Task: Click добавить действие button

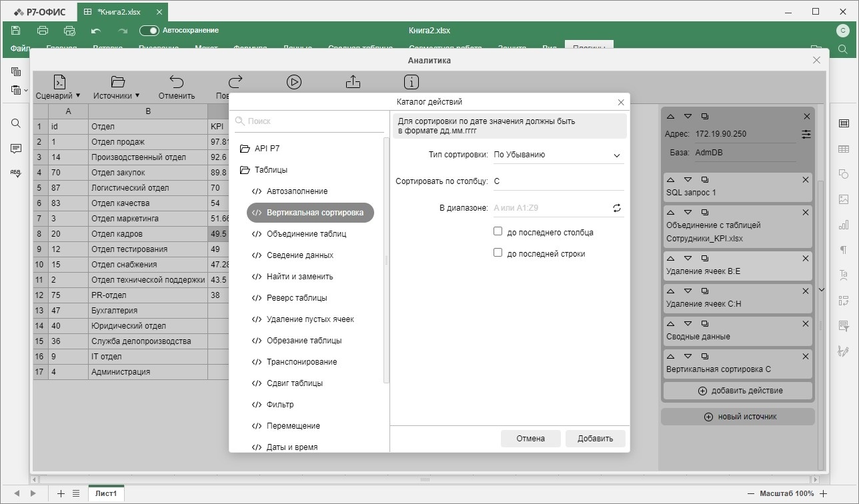Action: click(x=738, y=391)
